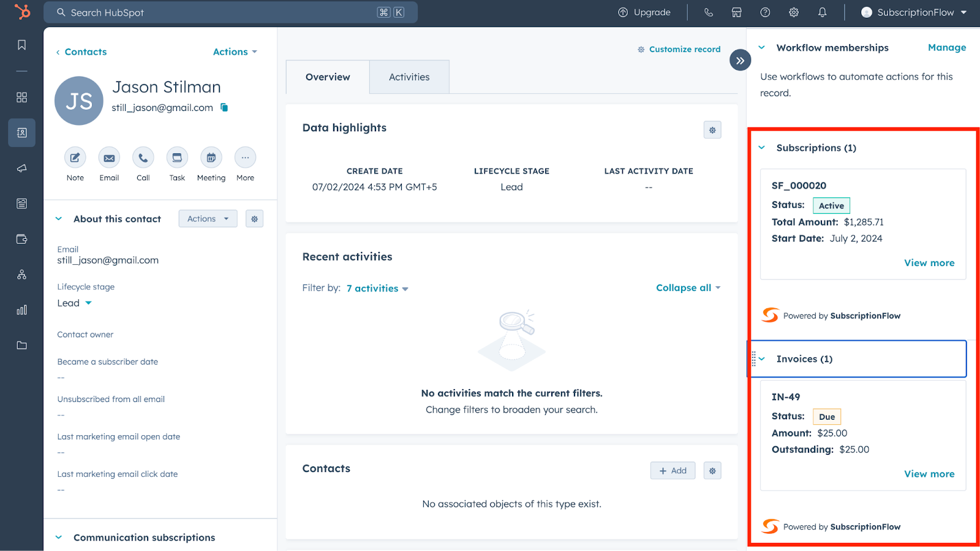The image size is (980, 551).
Task: Collapse the Subscriptions (1) section
Action: [762, 148]
